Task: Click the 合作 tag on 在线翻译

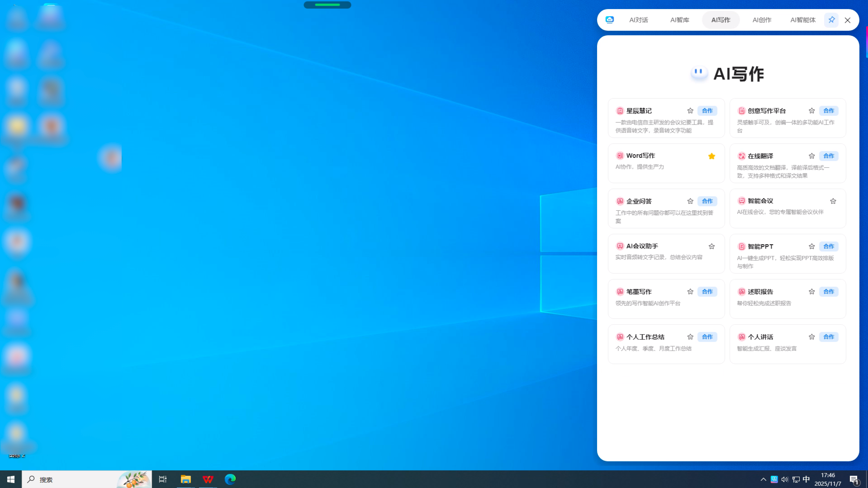Action: 829,156
